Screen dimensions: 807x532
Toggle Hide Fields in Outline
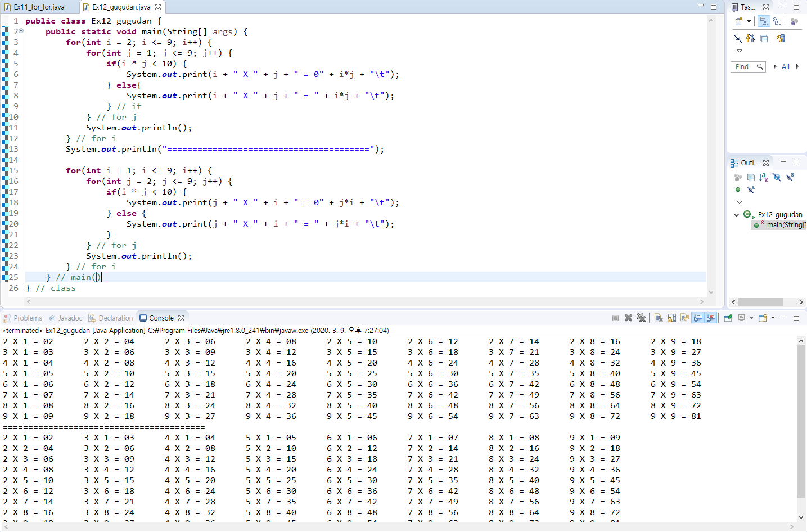click(x=777, y=177)
